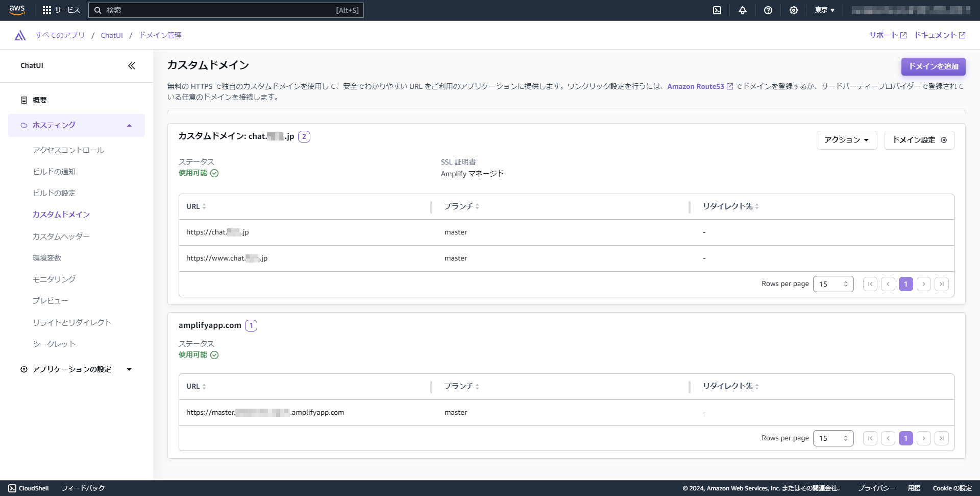
Task: Open the サービス grid menu
Action: [x=61, y=10]
